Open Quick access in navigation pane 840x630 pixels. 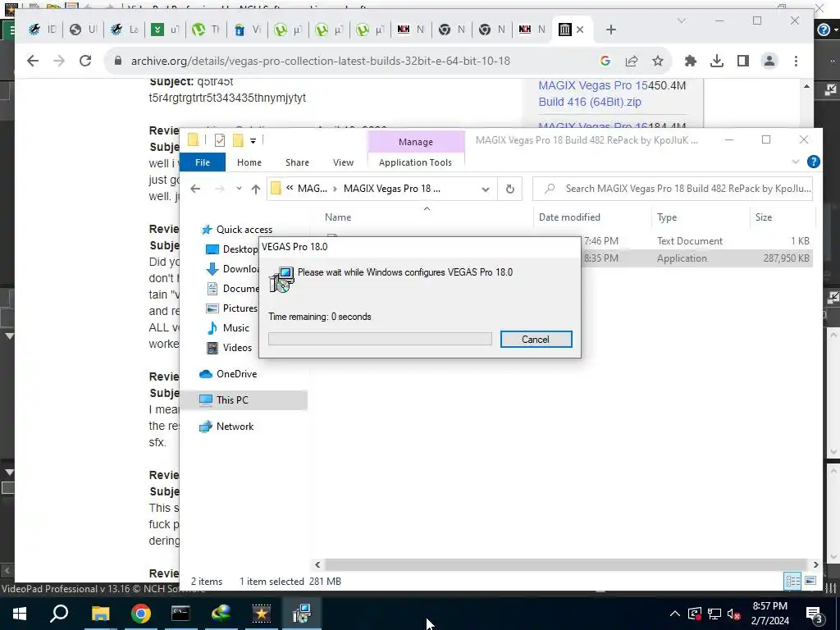(x=244, y=230)
